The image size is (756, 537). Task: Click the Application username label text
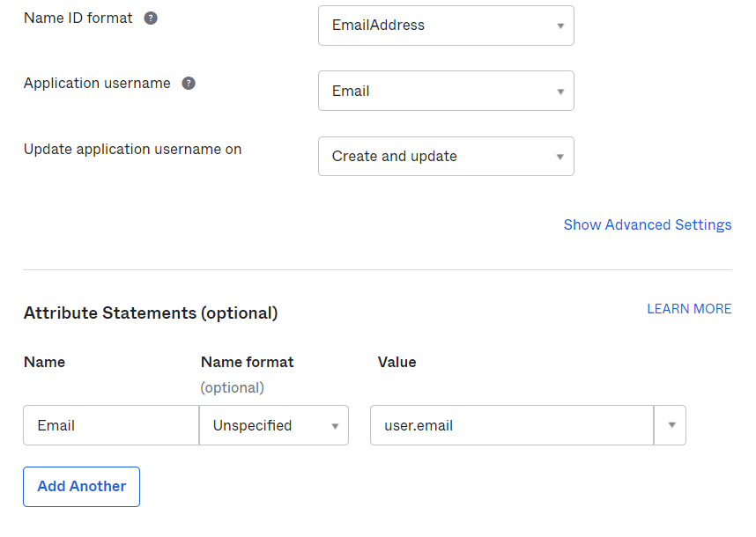(x=97, y=84)
